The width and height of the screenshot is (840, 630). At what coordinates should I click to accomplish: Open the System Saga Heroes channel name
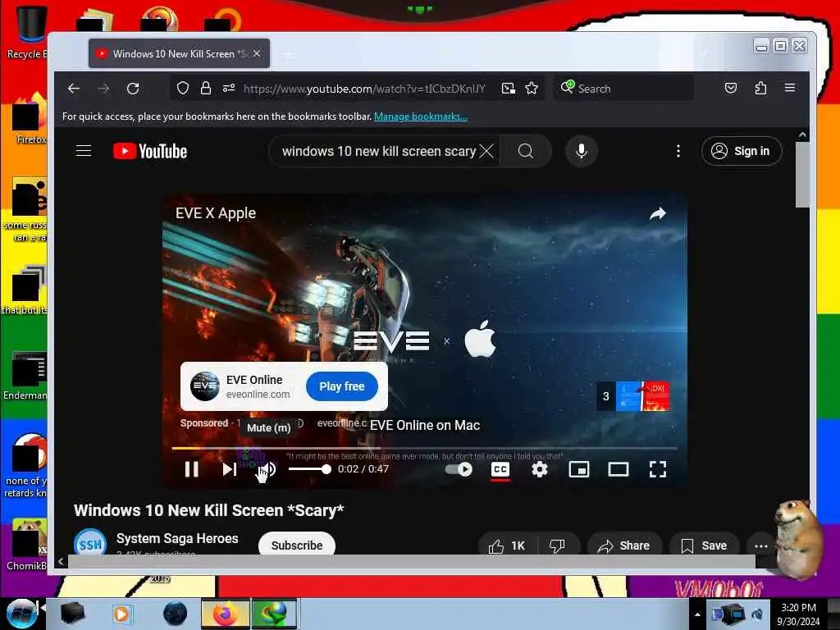click(x=177, y=538)
